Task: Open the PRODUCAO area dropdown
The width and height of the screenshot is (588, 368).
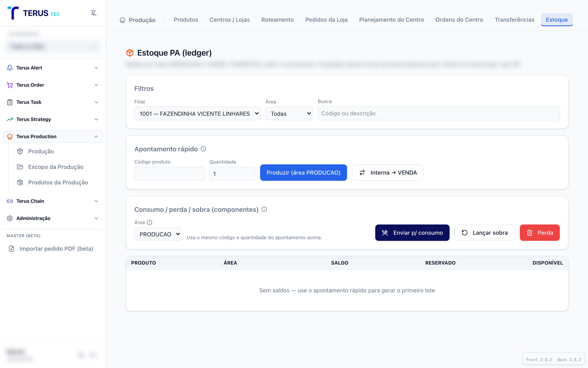Action: click(x=158, y=234)
